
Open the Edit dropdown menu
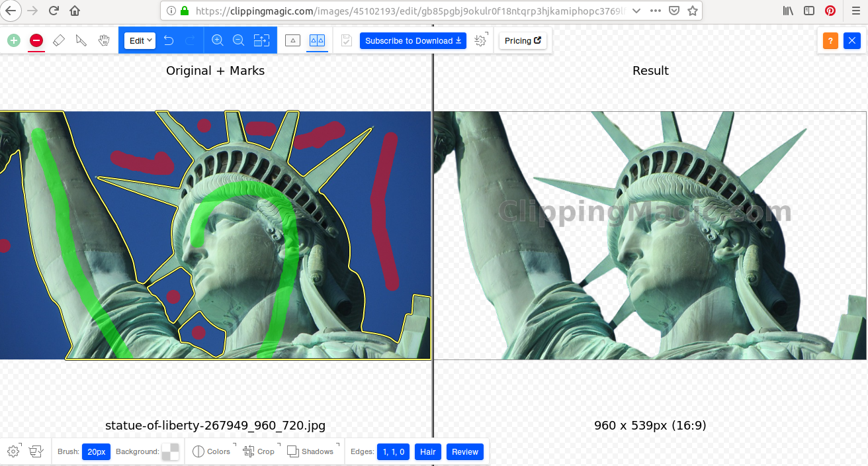pyautogui.click(x=140, y=40)
